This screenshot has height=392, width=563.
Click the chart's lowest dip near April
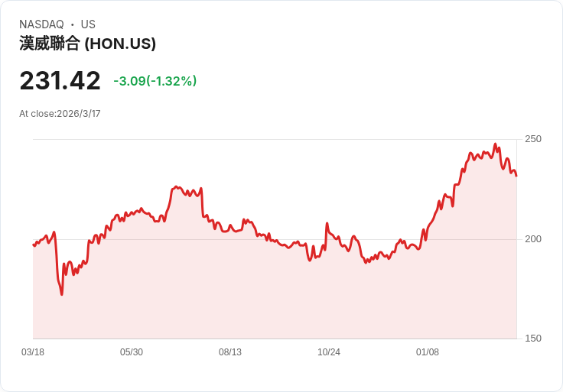tap(62, 294)
